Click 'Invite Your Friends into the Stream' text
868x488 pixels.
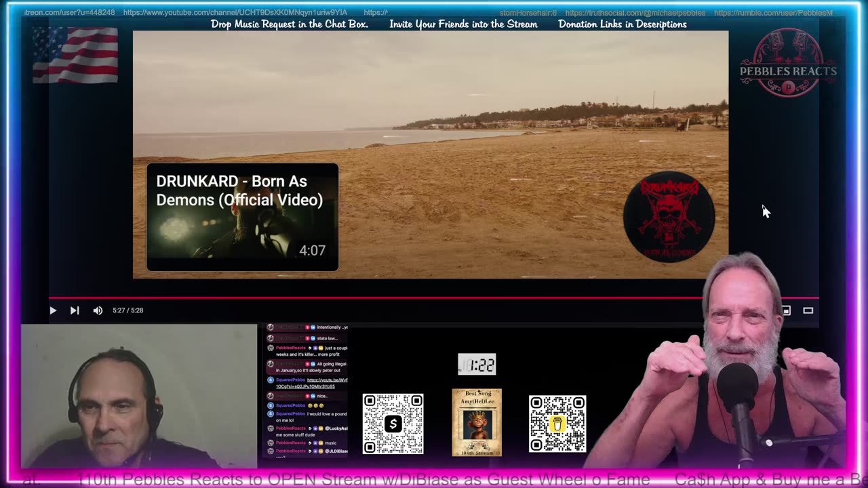463,24
